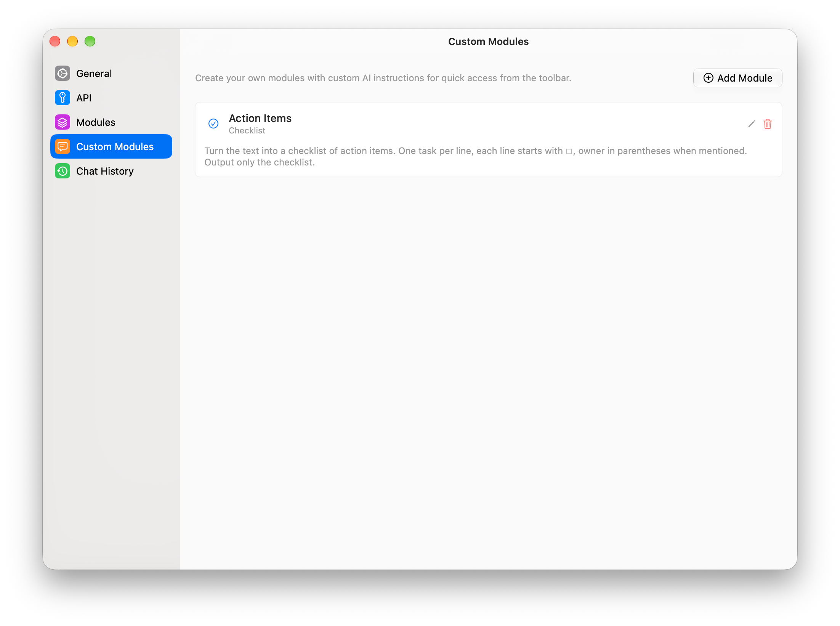The image size is (840, 626).
Task: Click the module instructions paragraph text
Action: [475, 156]
